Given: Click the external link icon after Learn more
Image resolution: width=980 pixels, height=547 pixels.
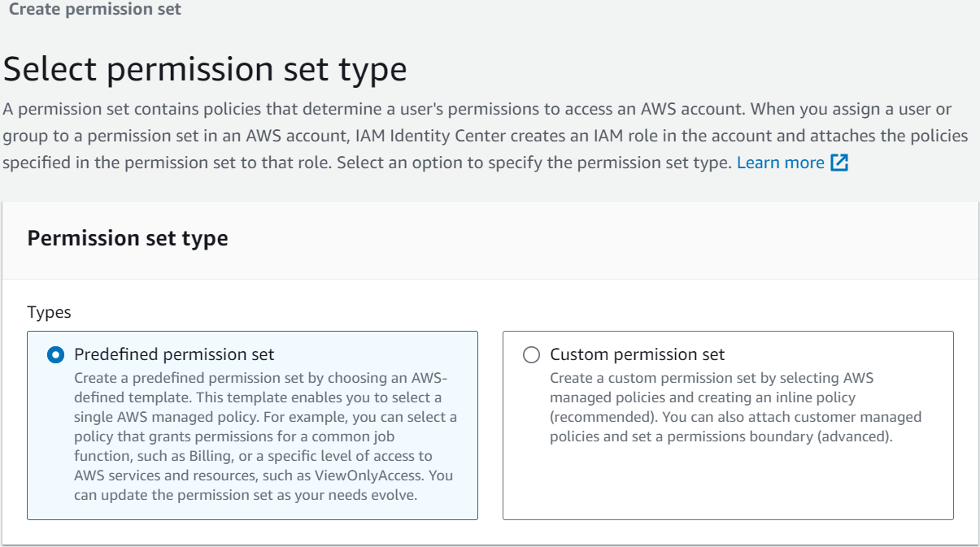Looking at the screenshot, I should point(839,163).
